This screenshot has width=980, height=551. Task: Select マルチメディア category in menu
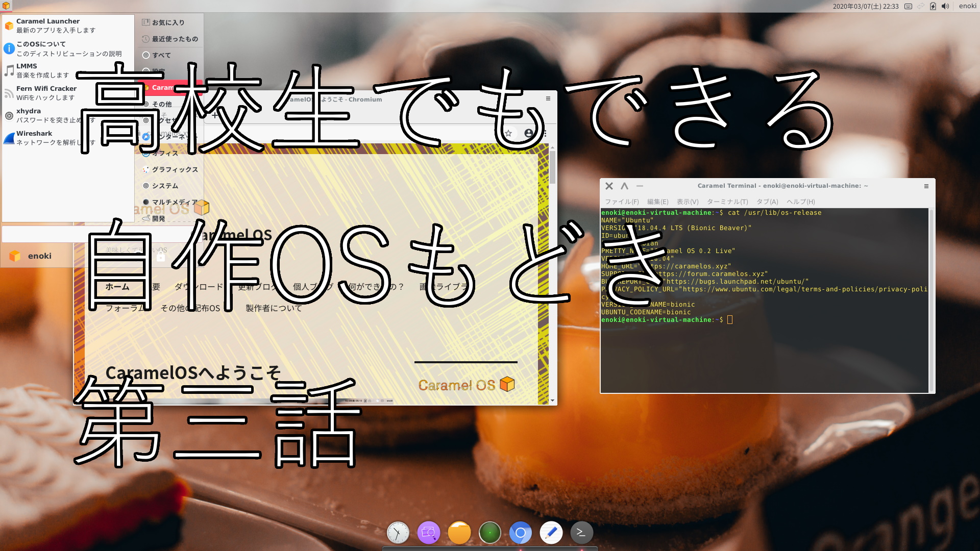point(170,202)
